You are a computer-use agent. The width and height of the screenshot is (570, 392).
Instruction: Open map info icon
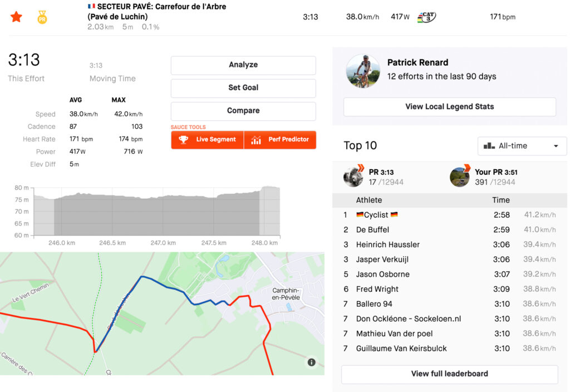[312, 362]
